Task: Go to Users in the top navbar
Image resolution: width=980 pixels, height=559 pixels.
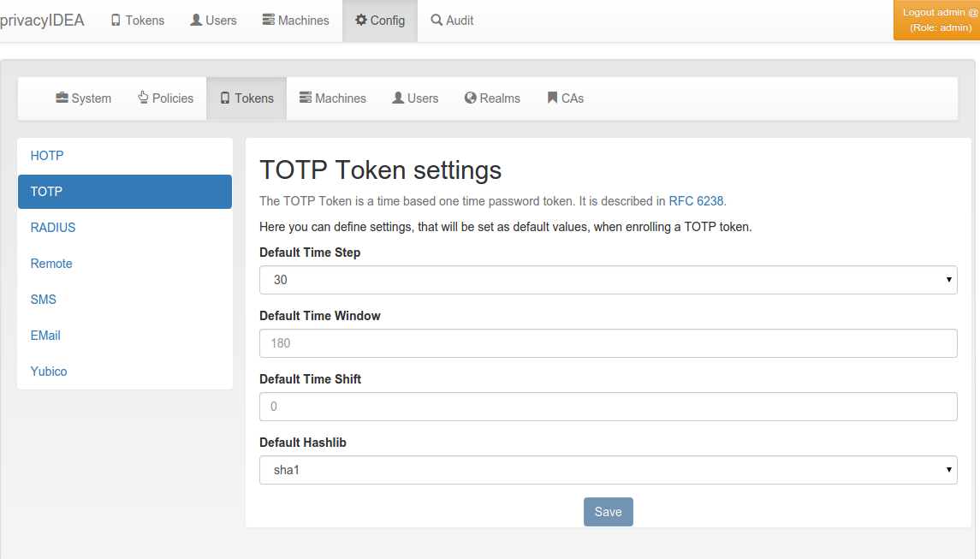Action: click(213, 20)
